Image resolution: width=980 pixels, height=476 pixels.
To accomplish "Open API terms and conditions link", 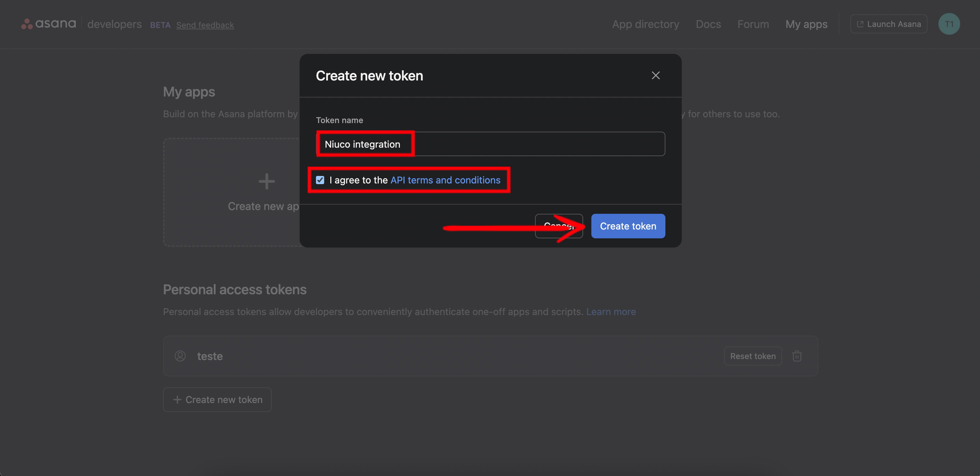I will point(445,180).
